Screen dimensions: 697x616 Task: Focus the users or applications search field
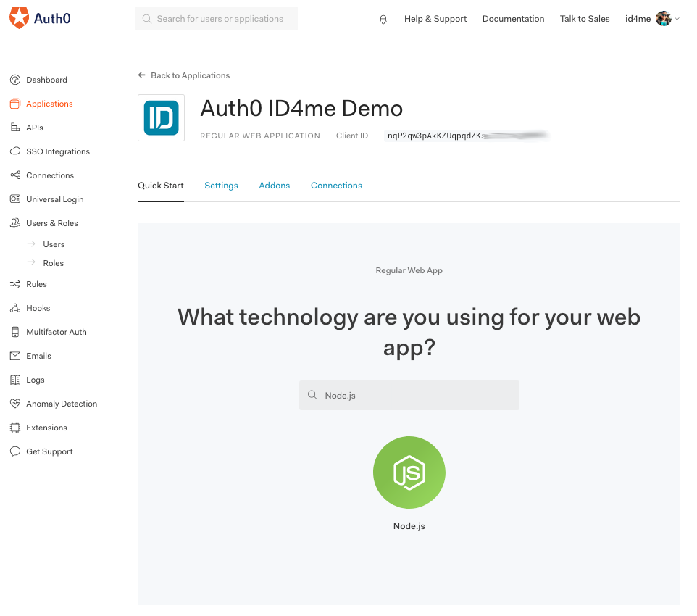(x=217, y=19)
